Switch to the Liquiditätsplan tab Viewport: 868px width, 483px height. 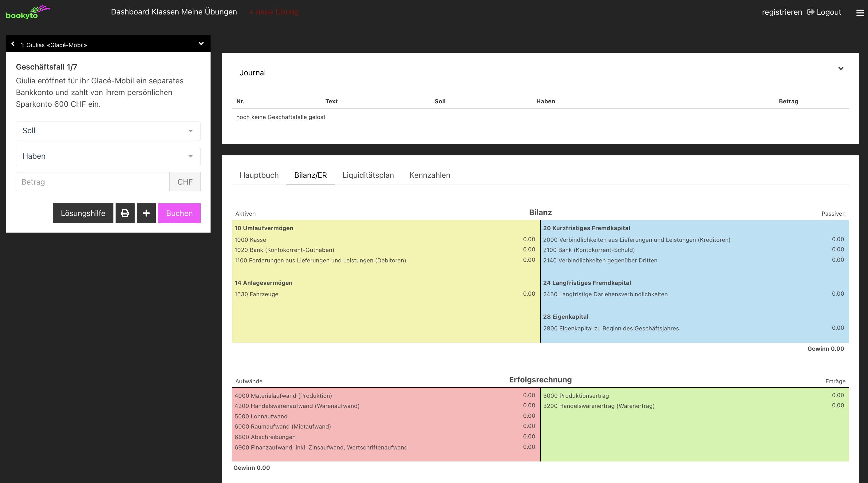pos(368,175)
